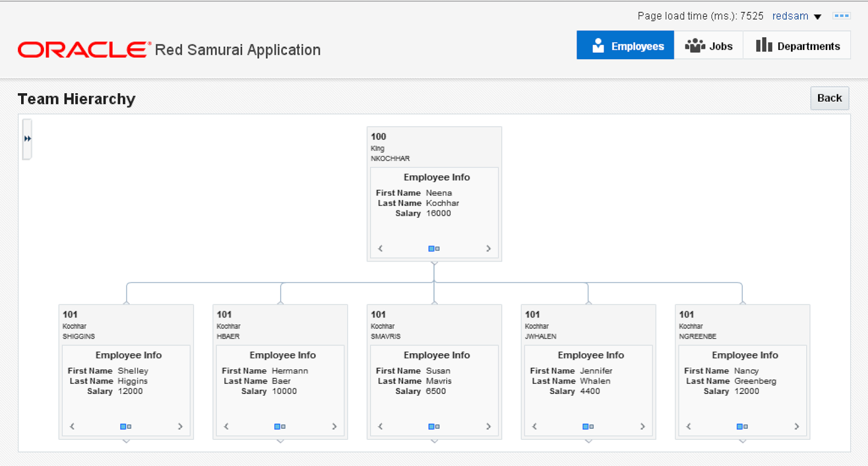
Task: Go to next panel on Shelley Higgins card
Action: pyautogui.click(x=180, y=426)
